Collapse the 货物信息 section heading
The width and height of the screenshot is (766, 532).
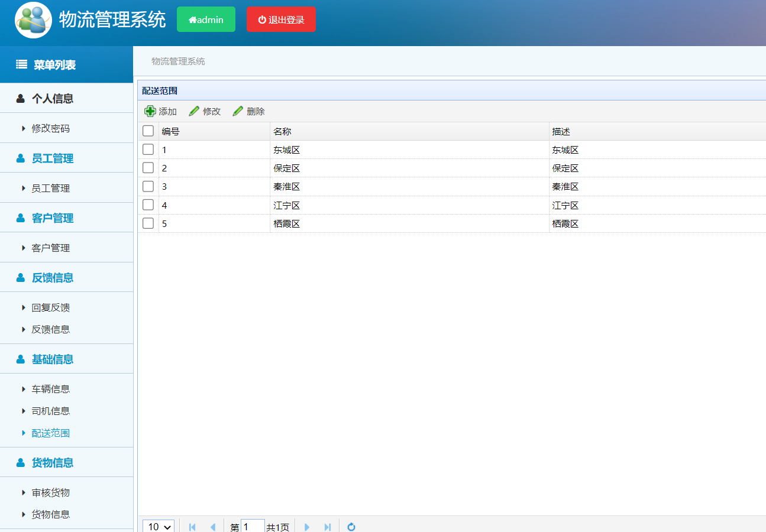(66, 462)
